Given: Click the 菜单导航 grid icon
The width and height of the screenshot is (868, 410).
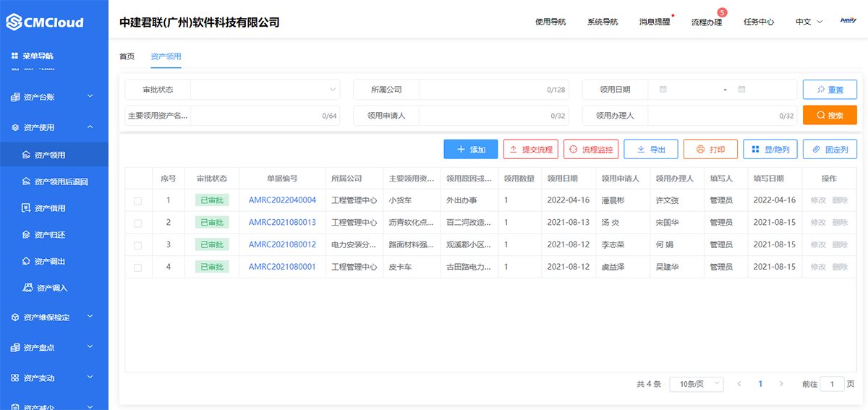Looking at the screenshot, I should pos(14,56).
